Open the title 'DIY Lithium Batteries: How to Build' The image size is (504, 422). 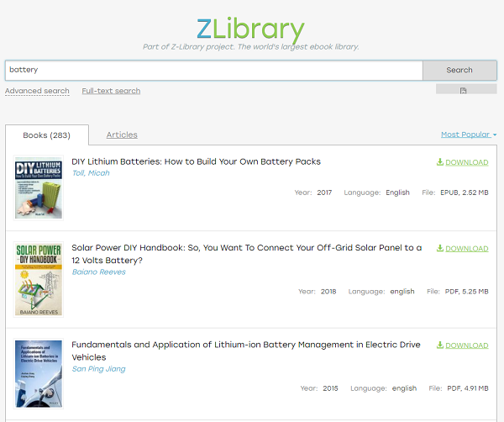point(196,161)
